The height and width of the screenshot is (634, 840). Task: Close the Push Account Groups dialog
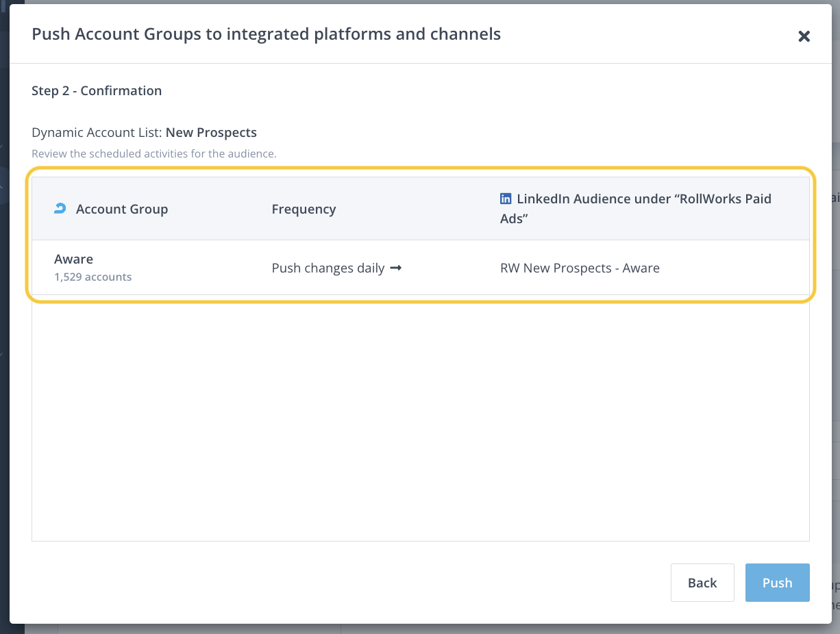(804, 36)
